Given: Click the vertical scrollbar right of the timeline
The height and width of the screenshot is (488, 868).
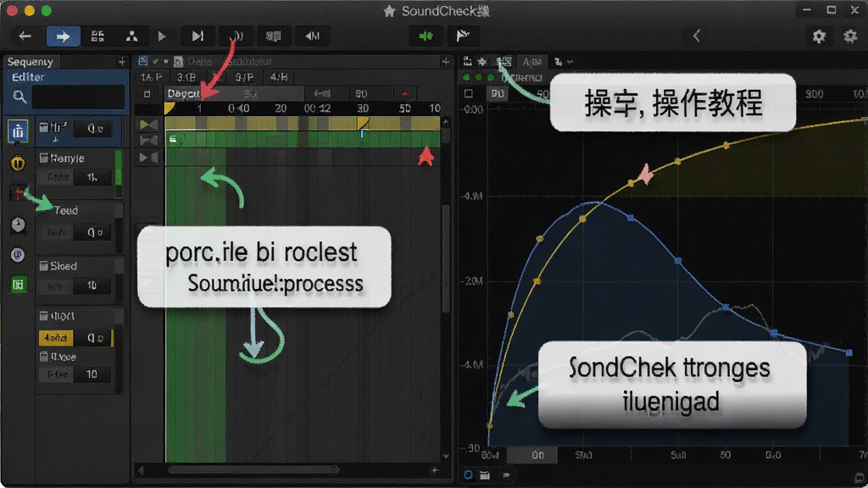Looking at the screenshot, I should point(446,260).
